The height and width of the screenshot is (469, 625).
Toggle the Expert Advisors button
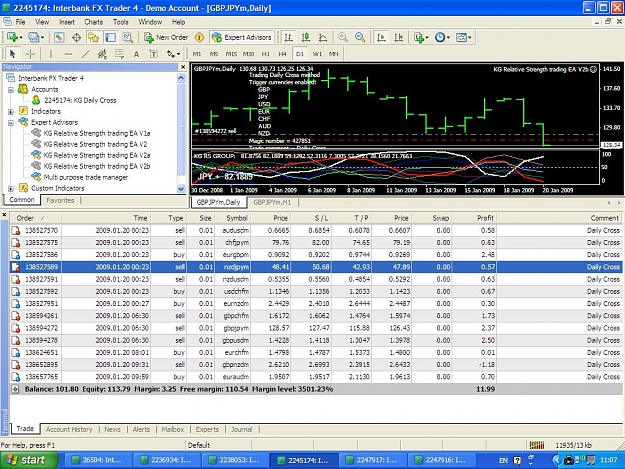coord(242,37)
